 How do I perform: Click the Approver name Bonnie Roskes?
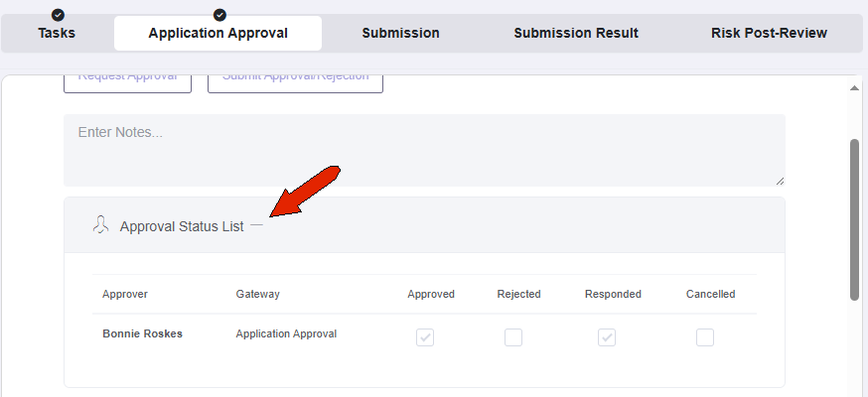click(142, 333)
